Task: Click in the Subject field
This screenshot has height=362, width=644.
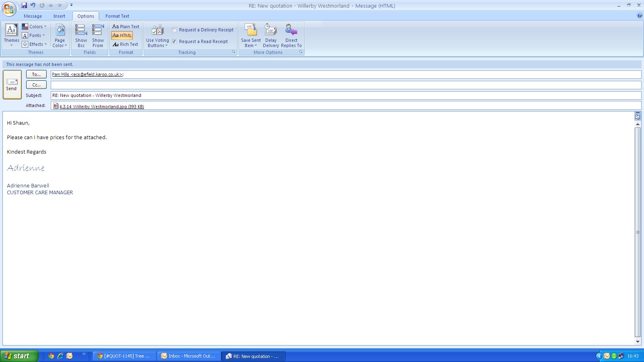Action: coord(346,95)
